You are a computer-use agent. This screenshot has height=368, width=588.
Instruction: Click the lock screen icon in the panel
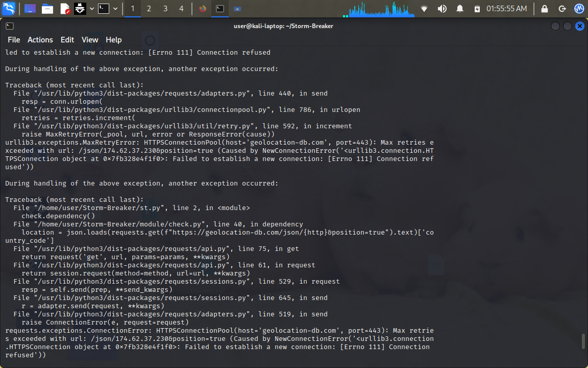tap(544, 9)
